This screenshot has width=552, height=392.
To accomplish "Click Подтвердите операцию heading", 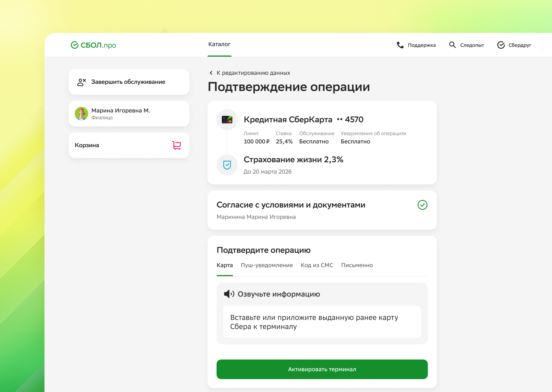I will click(x=263, y=250).
